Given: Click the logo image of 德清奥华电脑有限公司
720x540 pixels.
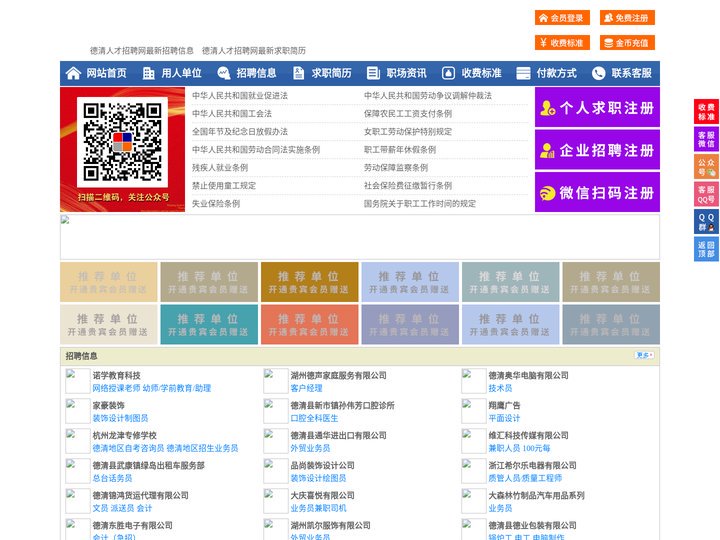Looking at the screenshot, I should pyautogui.click(x=473, y=381).
